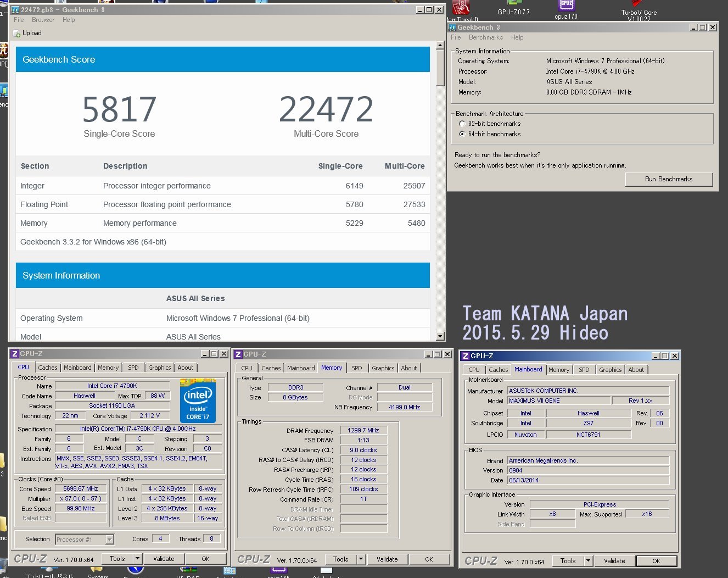Switch to Caches tab in the leftmost CPU-Z window
The width and height of the screenshot is (728, 578).
coord(48,368)
